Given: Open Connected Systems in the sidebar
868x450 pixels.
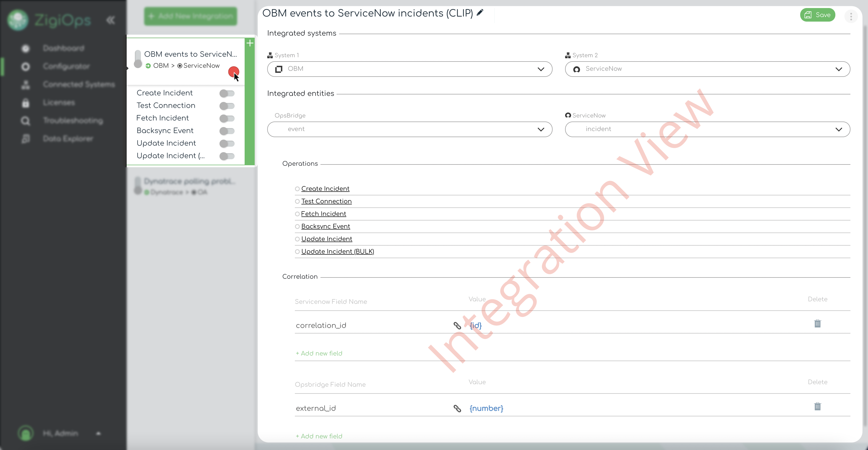Looking at the screenshot, I should [79, 85].
